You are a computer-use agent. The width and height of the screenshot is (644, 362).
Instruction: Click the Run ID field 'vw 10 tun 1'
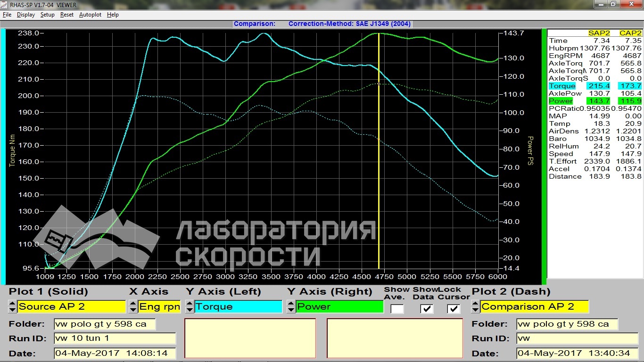point(115,338)
